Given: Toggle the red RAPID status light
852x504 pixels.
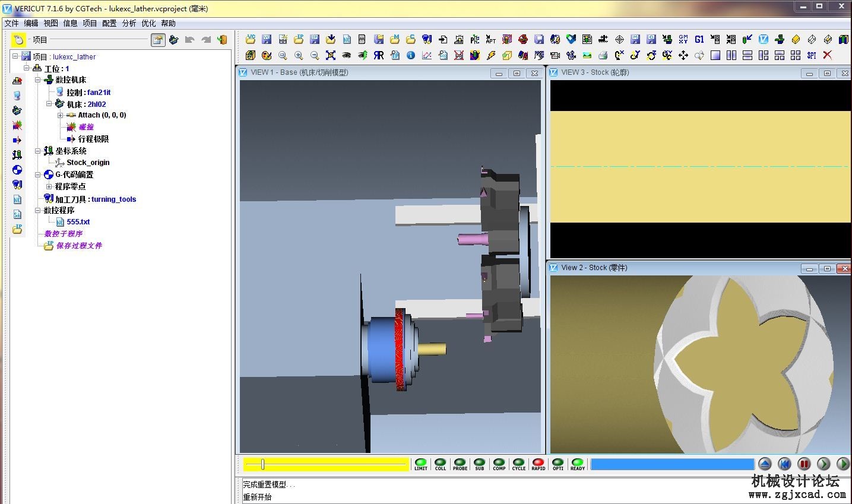Looking at the screenshot, I should tap(539, 464).
